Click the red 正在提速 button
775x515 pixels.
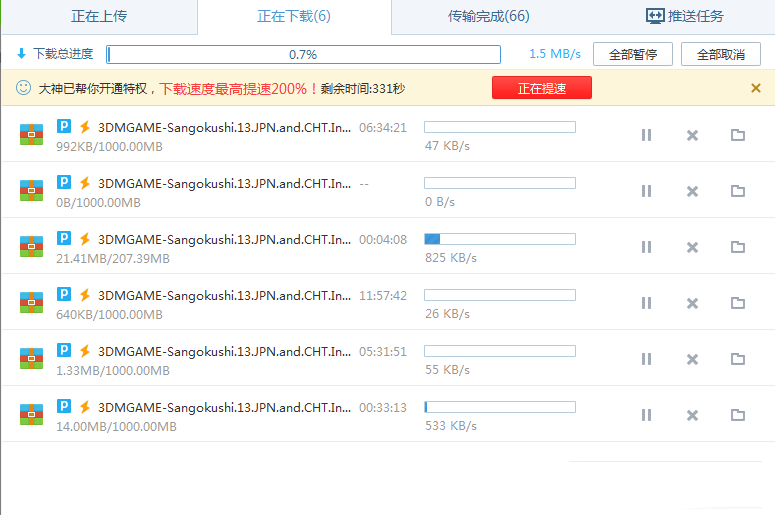542,88
